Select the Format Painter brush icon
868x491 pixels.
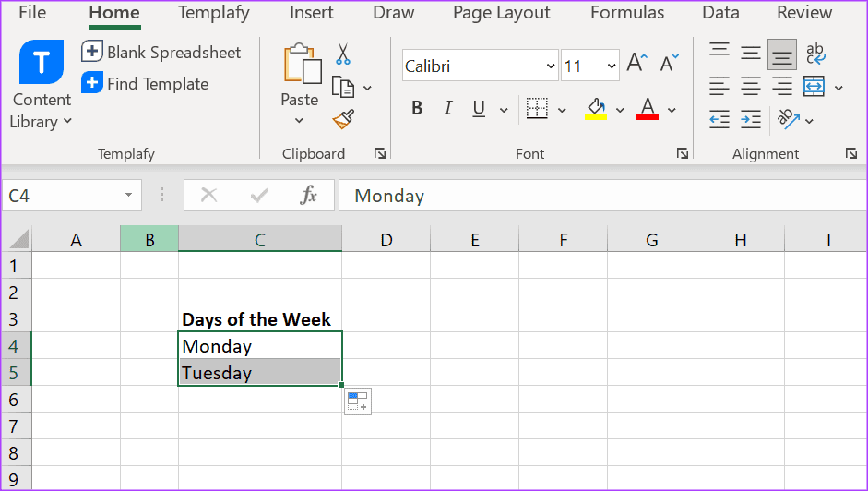point(343,119)
